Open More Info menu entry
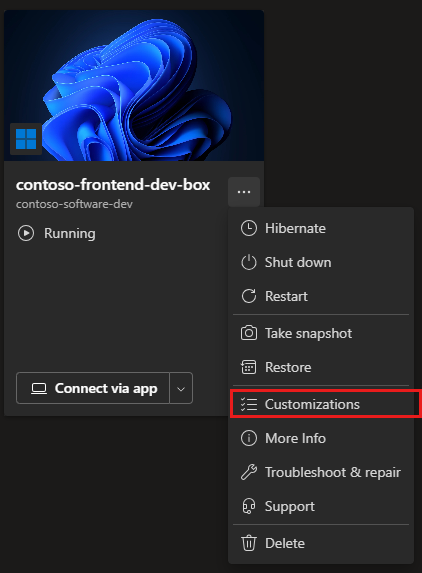422x573 pixels. (321, 438)
